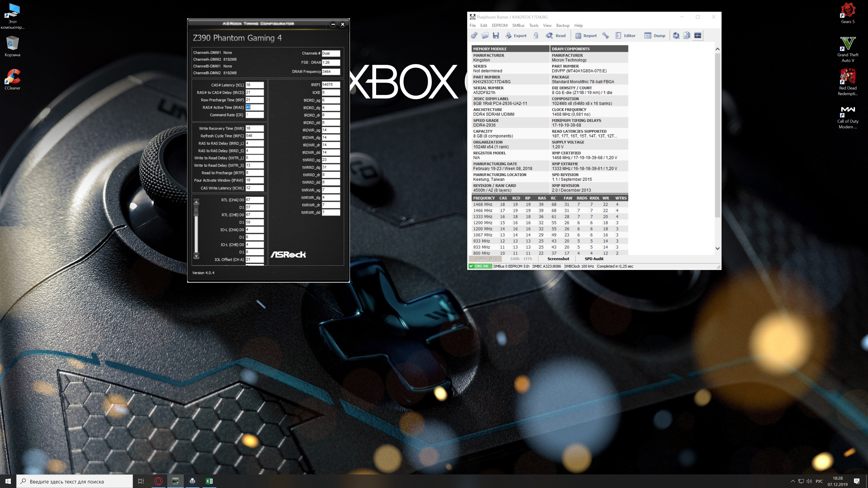Open Excel from the Windows taskbar
868x488 pixels.
[x=209, y=481]
